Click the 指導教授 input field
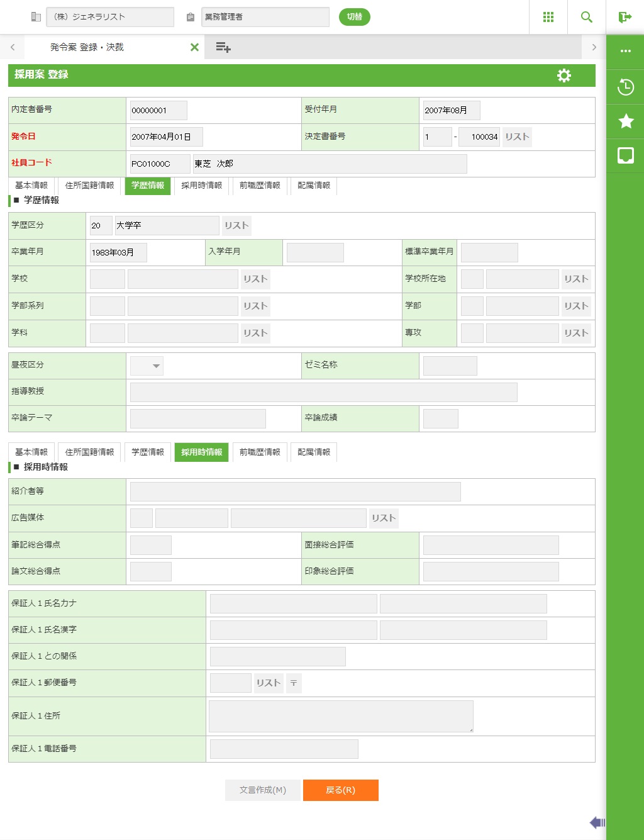 323,392
